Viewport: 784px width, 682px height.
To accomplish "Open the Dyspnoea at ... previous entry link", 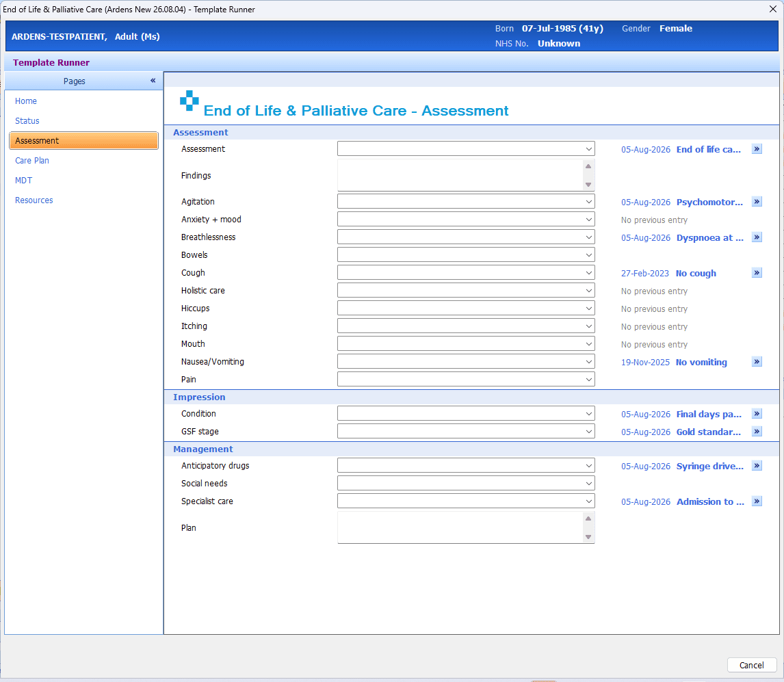I will pyautogui.click(x=710, y=238).
